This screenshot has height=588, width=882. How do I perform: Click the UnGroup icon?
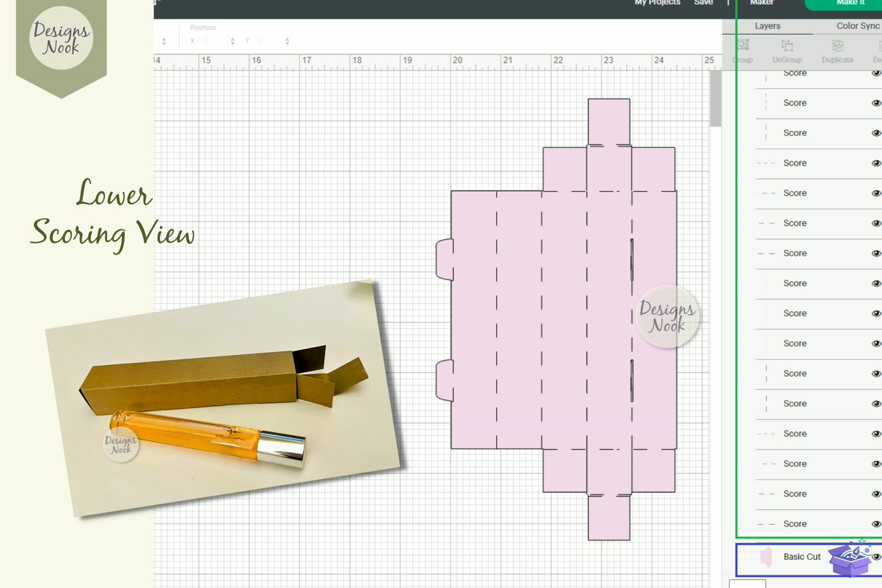pyautogui.click(x=787, y=46)
